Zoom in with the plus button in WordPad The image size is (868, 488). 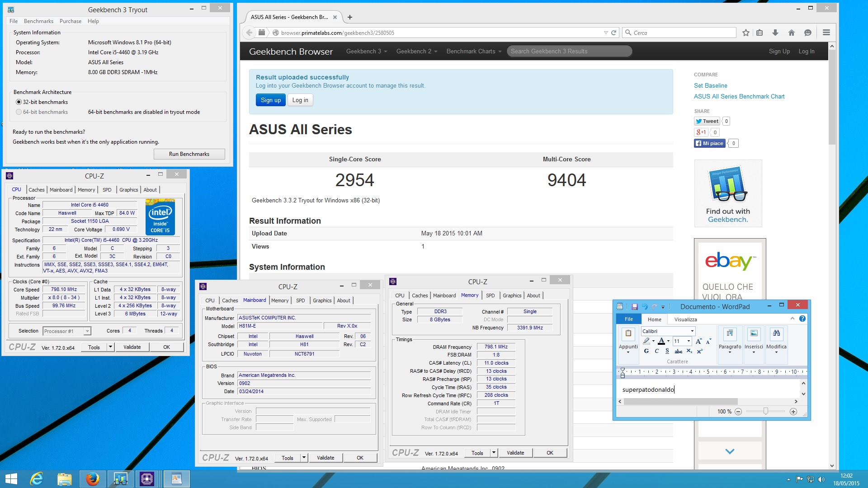pos(793,412)
